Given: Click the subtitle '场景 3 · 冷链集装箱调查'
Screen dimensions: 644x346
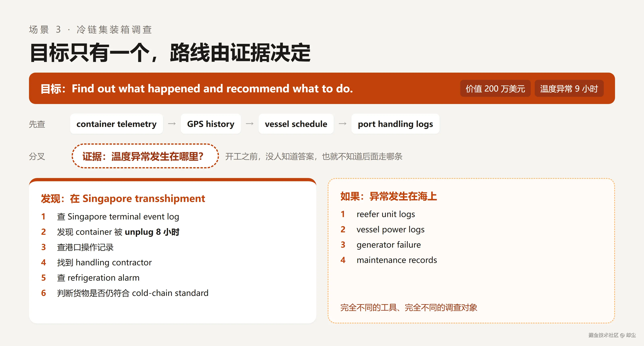Looking at the screenshot, I should [91, 30].
